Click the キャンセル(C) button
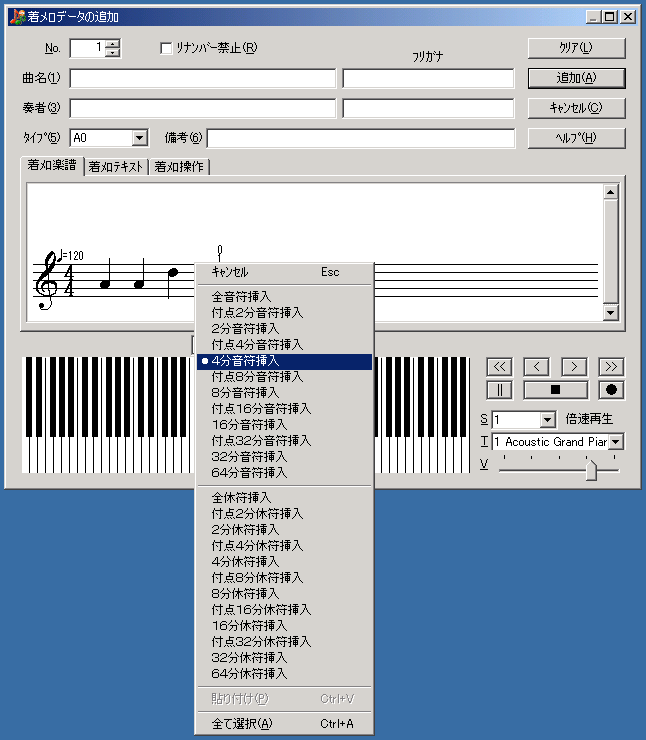Viewport: 646px width, 740px height. (x=577, y=108)
